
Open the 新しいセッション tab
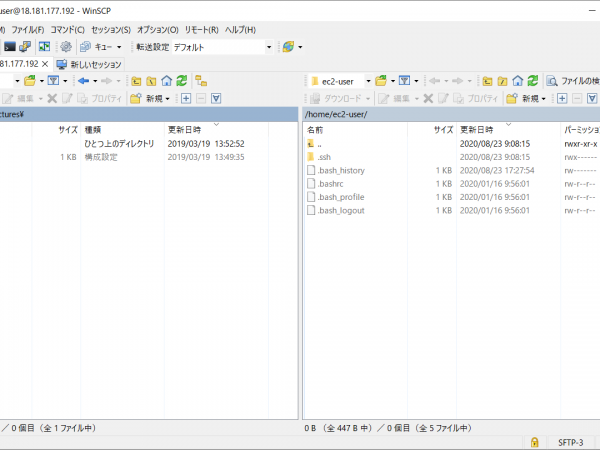(x=89, y=64)
